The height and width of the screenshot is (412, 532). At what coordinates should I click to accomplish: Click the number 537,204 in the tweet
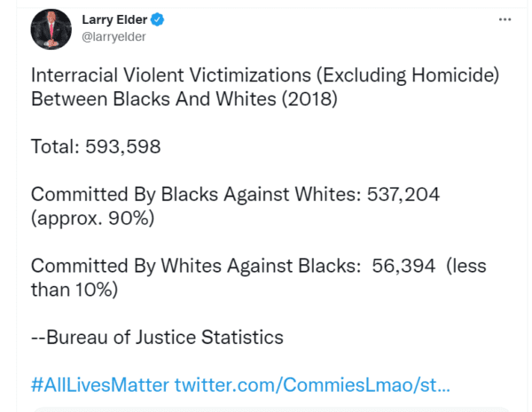(403, 195)
